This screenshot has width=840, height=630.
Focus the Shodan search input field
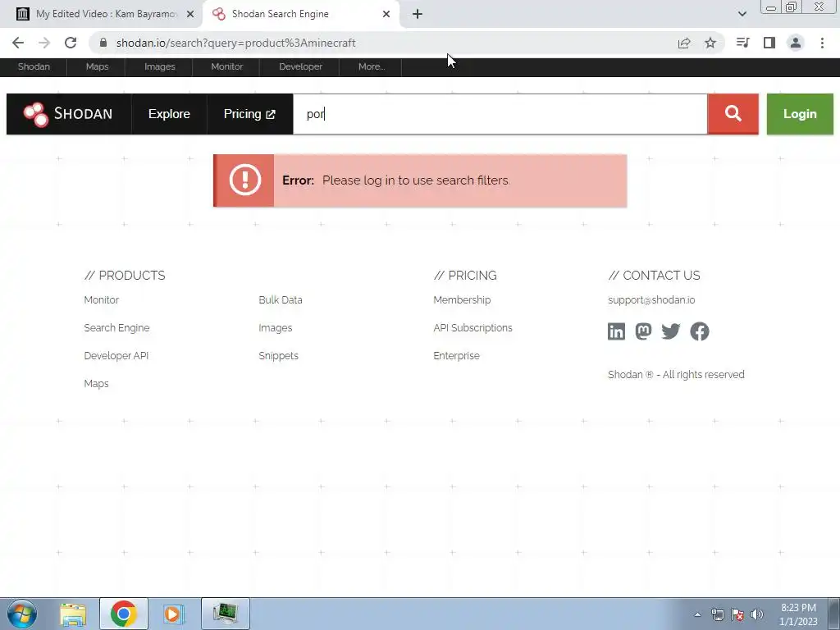[x=500, y=113]
